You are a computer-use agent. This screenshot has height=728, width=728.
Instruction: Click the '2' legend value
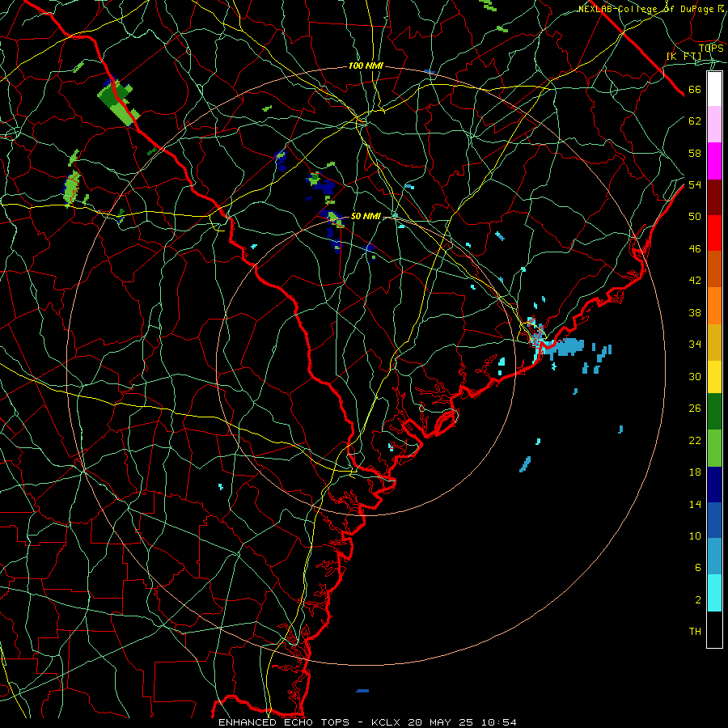[697, 600]
